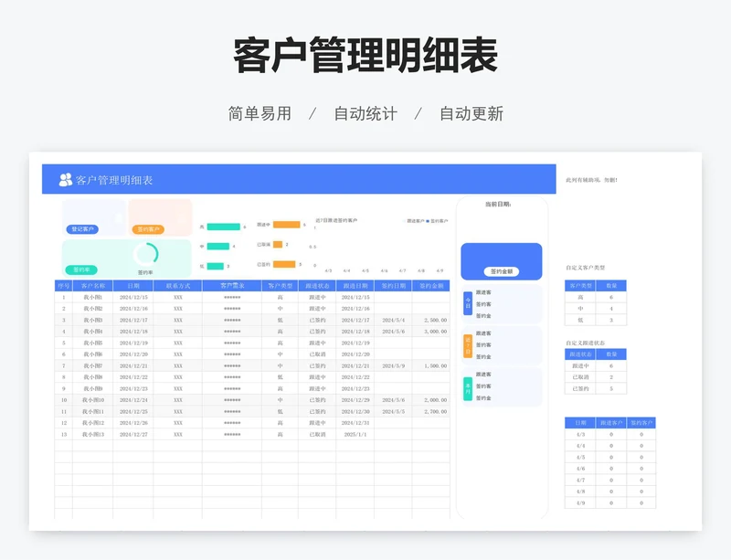This screenshot has height=560, width=731.
Task: Click the people icon in the blue header
Action: pyautogui.click(x=65, y=180)
